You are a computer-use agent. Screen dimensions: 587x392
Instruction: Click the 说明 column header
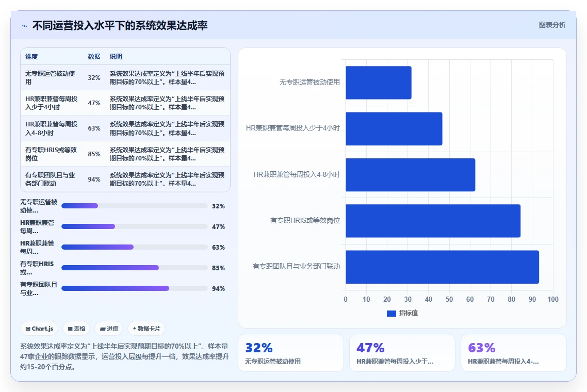(x=116, y=57)
